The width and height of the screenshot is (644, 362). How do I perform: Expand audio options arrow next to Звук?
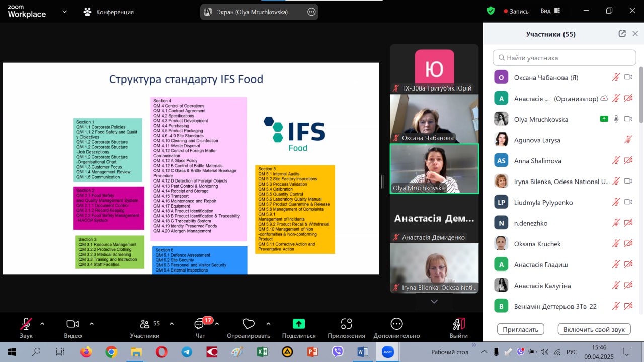tap(42, 324)
